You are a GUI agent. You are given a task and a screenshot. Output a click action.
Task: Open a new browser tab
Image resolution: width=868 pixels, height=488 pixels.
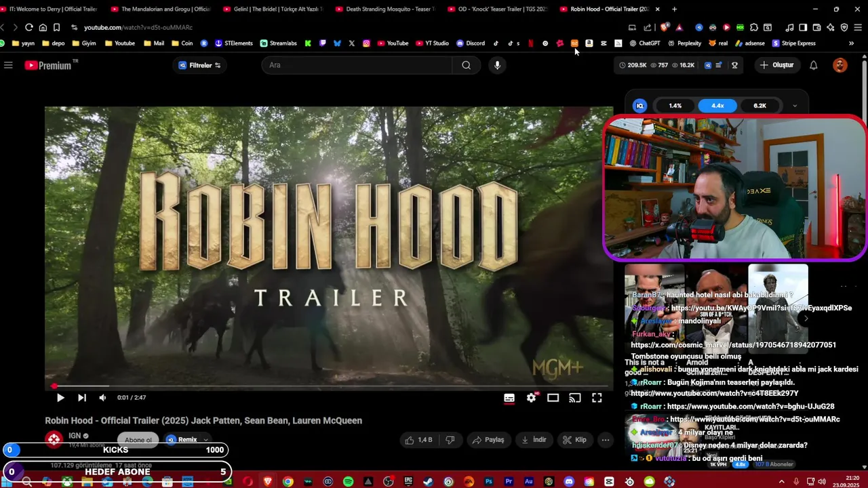pos(674,9)
